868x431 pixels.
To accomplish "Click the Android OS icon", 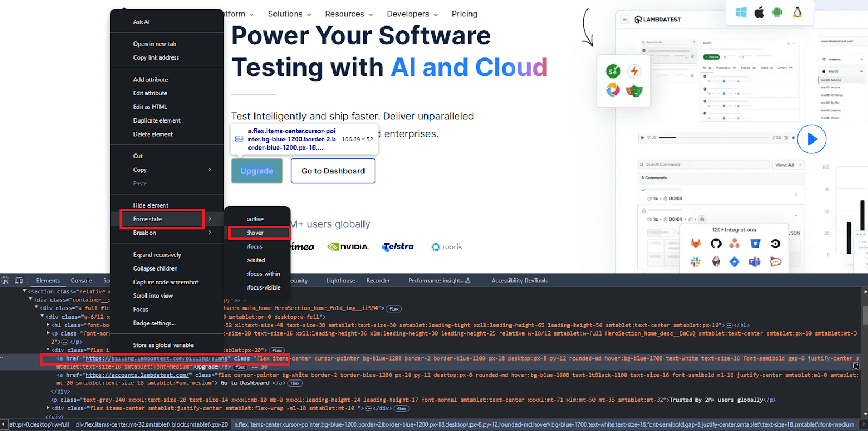I will coord(777,12).
